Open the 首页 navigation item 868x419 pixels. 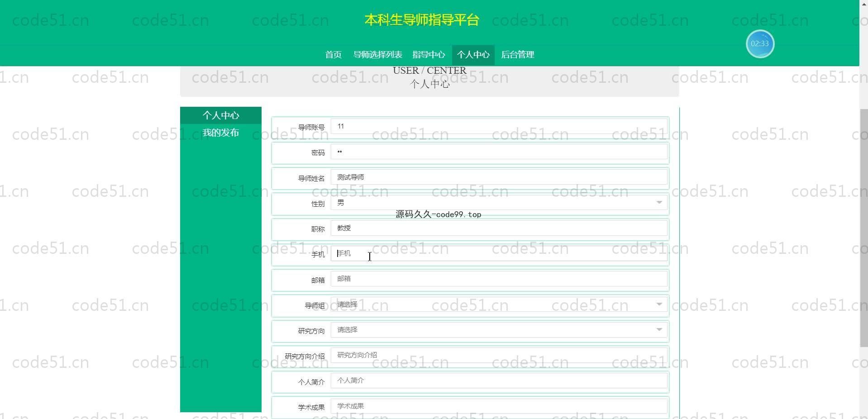click(x=333, y=55)
